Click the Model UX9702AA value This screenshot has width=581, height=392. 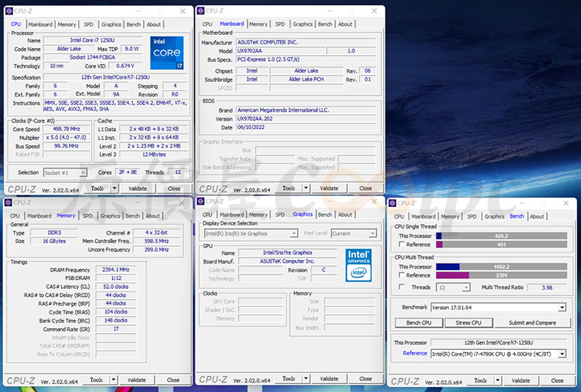[281, 51]
